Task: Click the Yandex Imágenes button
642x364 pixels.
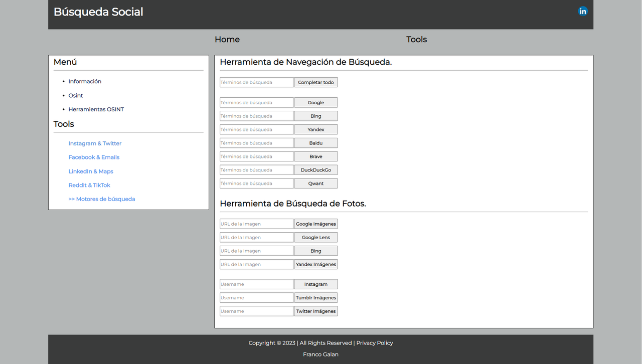Action: (316, 264)
